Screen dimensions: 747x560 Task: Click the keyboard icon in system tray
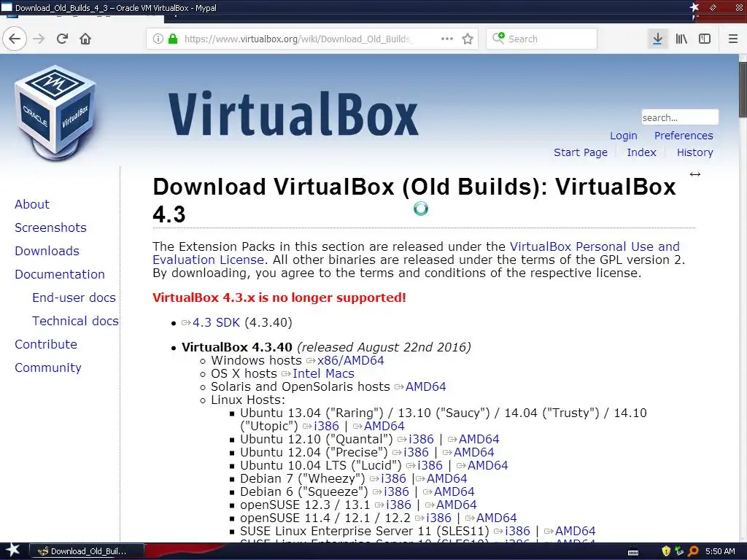[x=633, y=552]
